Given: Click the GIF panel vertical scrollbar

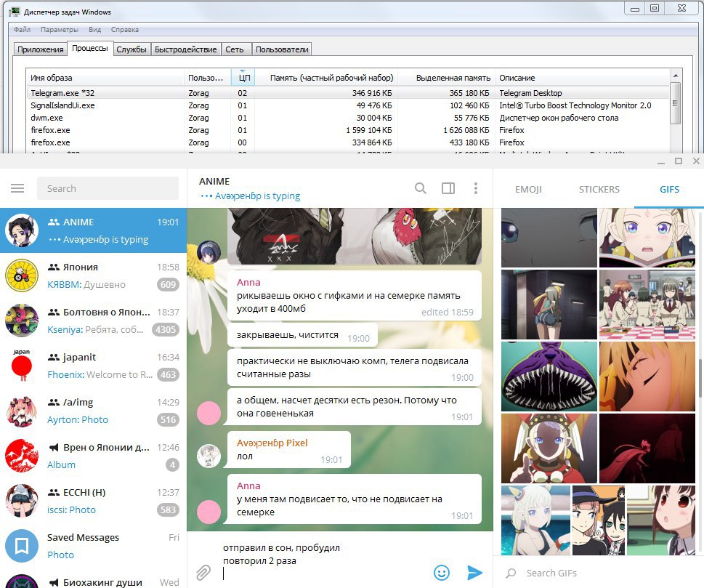Looking at the screenshot, I should 700,378.
